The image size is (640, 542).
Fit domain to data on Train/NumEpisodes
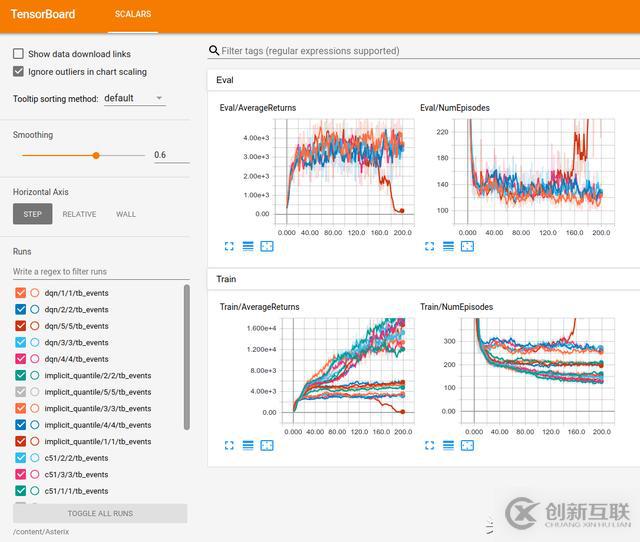(x=467, y=445)
